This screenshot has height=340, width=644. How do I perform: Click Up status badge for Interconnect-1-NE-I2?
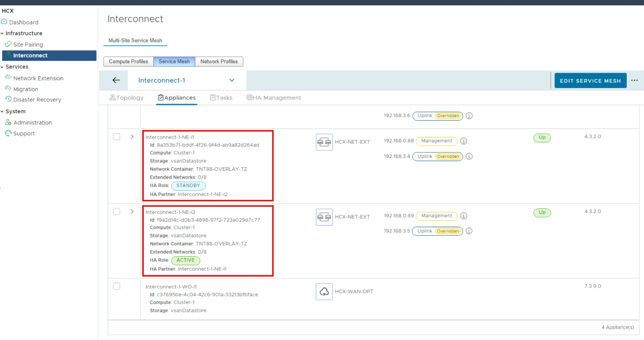point(542,212)
